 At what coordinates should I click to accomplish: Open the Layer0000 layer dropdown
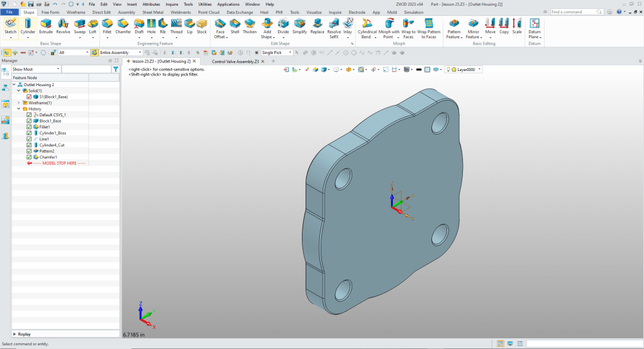(479, 70)
